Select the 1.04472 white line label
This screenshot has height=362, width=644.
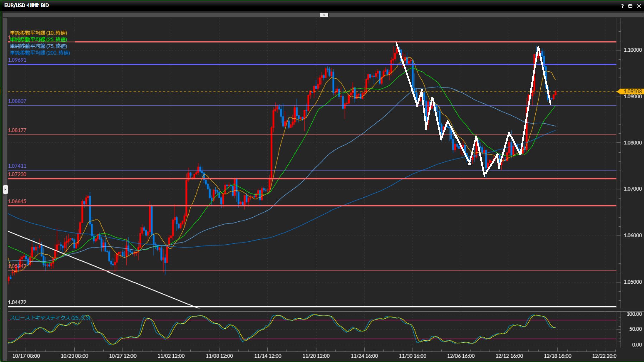17,302
